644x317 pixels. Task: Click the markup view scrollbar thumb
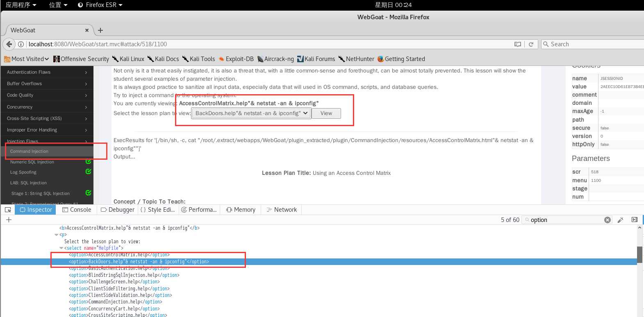[639, 254]
